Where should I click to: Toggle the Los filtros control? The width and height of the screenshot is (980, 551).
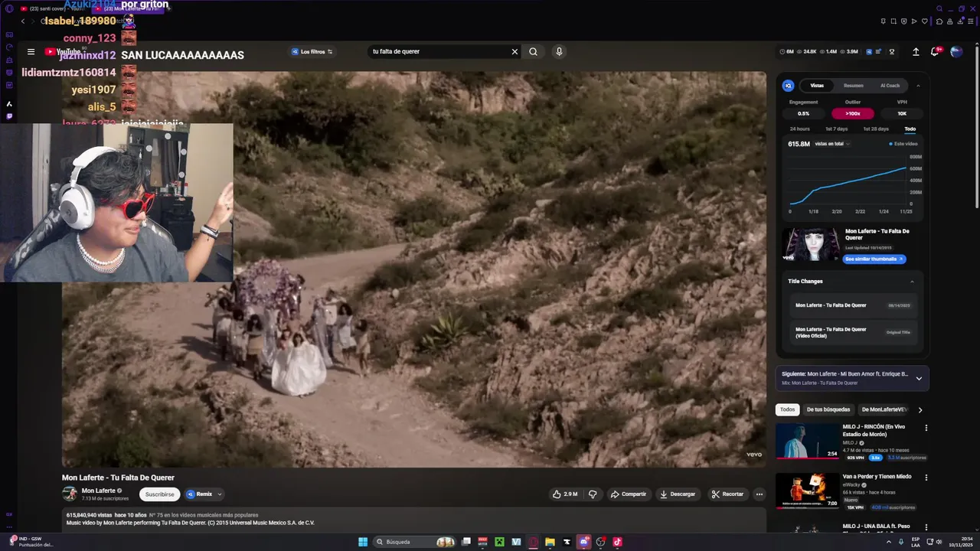click(312, 52)
